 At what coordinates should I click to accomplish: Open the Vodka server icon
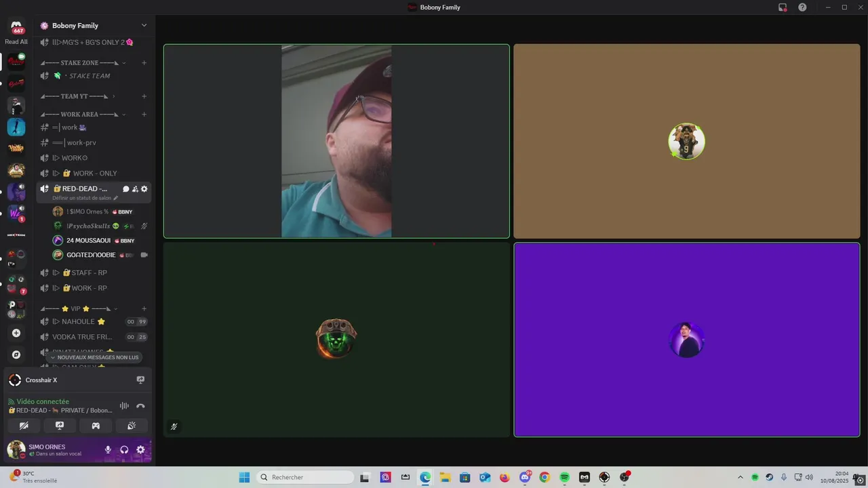pyautogui.click(x=16, y=148)
